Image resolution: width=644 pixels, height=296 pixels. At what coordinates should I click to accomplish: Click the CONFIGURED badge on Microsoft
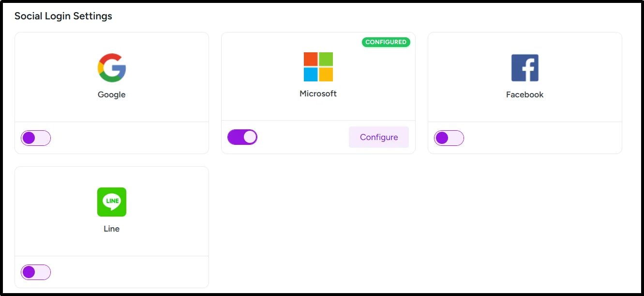[386, 42]
